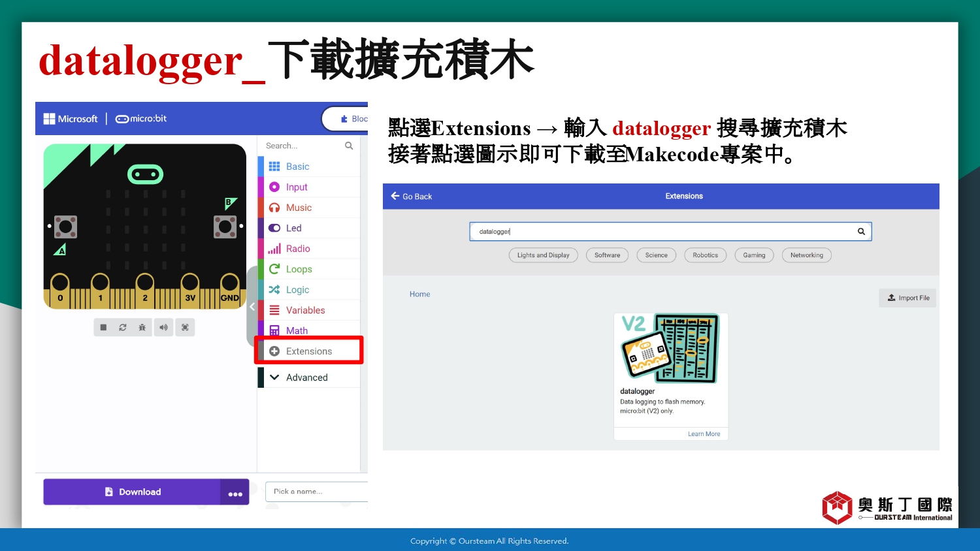Viewport: 980px width, 551px height.
Task: Click the micro:bit logo touch sensor
Action: pos(145,174)
